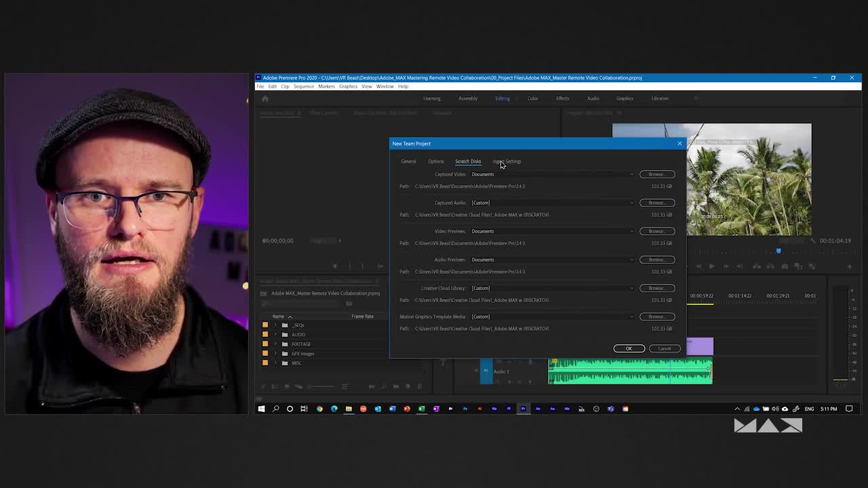Image resolution: width=868 pixels, height=488 pixels.
Task: Click the timeline zoom slider
Action: (310, 386)
